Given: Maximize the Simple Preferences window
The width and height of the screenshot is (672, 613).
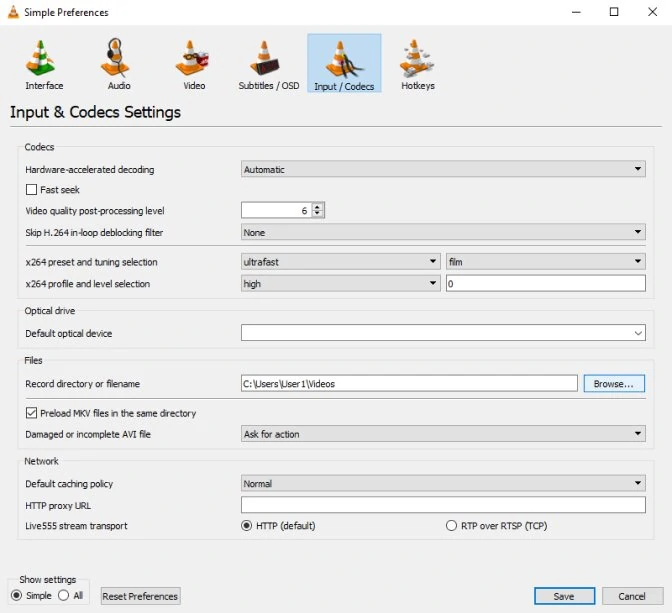Looking at the screenshot, I should click(x=614, y=12).
